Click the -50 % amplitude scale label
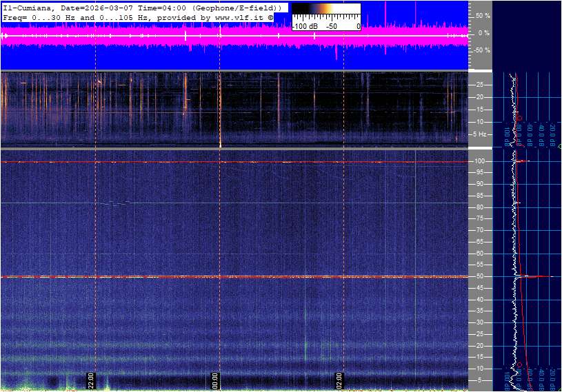 (481, 50)
